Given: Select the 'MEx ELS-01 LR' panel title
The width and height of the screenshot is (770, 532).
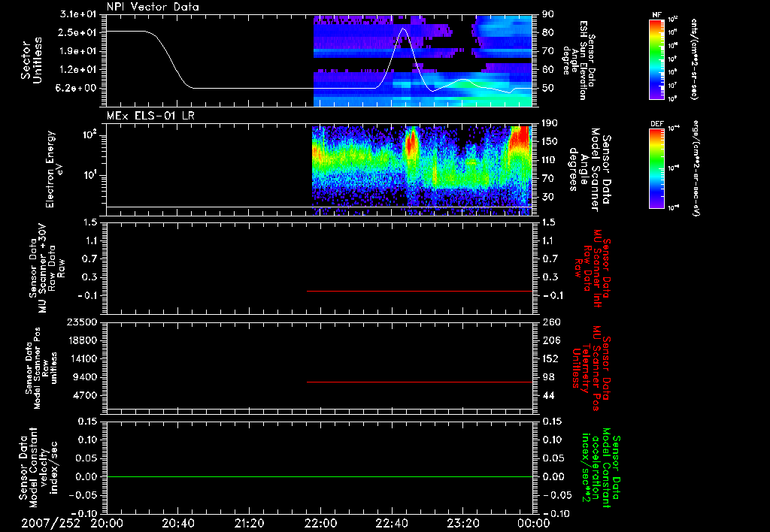Looking at the screenshot, I should pos(150,116).
